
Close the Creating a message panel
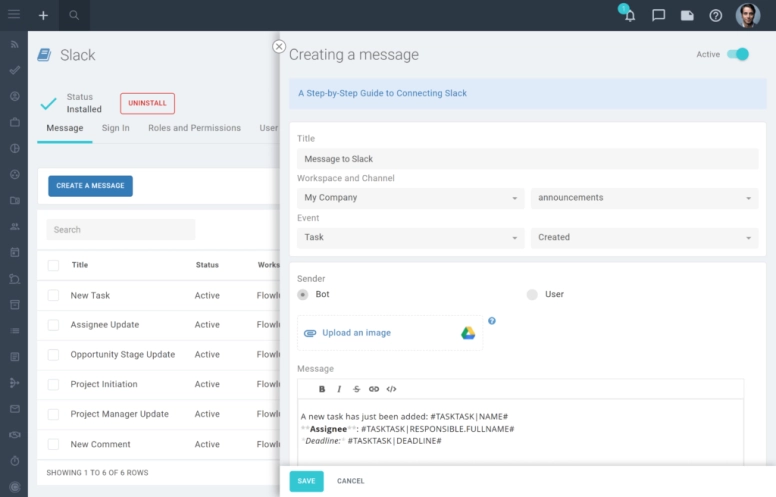(x=279, y=47)
